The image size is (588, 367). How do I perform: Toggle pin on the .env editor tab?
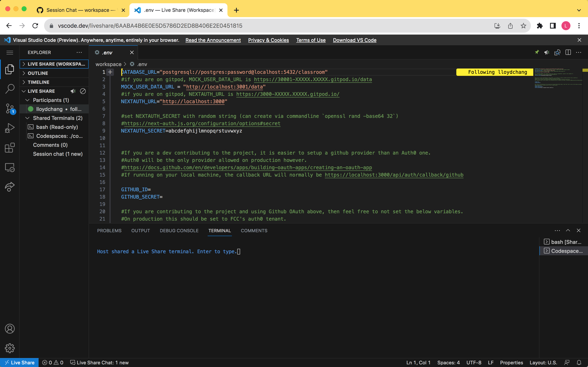(x=537, y=52)
